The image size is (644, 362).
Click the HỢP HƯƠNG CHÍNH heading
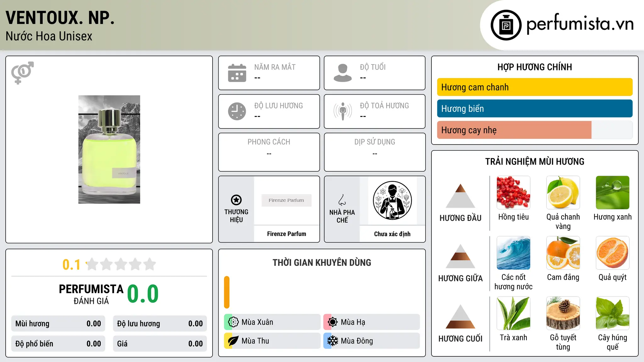pos(535,67)
